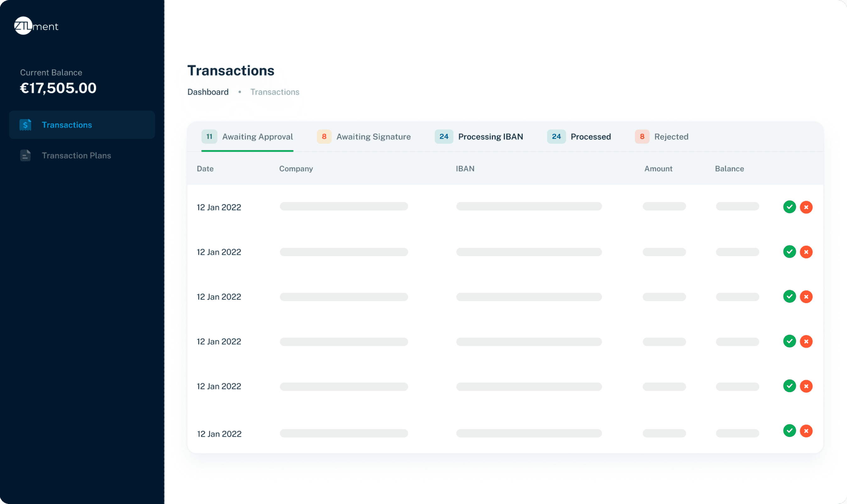Reject the fourth transaction row with the red X

(806, 341)
